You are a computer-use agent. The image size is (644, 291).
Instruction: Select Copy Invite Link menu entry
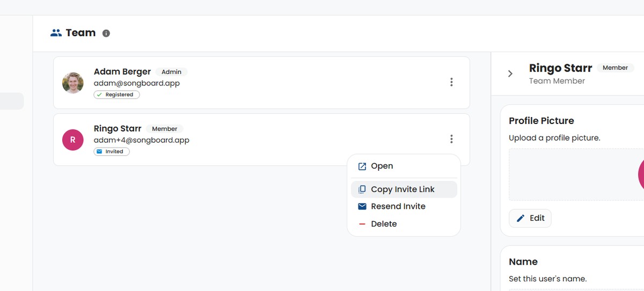(404, 189)
